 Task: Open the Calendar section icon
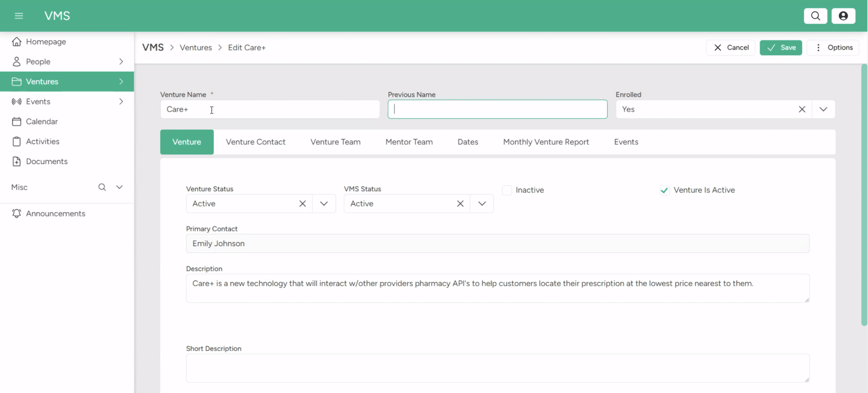[x=17, y=121]
